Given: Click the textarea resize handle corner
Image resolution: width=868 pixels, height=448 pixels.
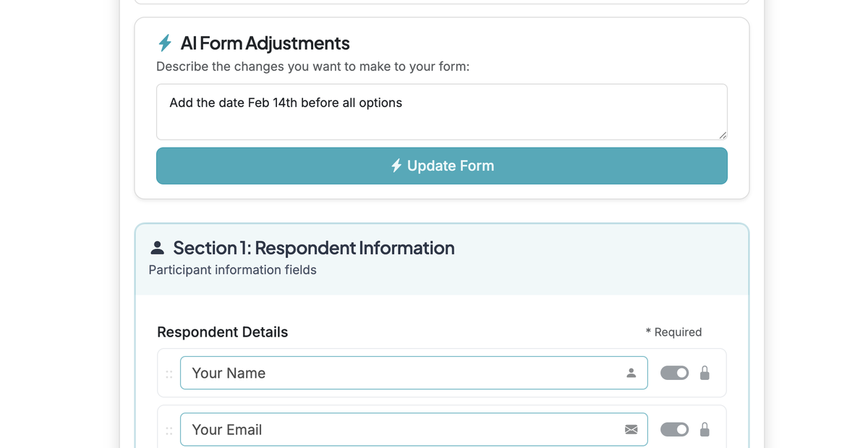Looking at the screenshot, I should pyautogui.click(x=723, y=136).
